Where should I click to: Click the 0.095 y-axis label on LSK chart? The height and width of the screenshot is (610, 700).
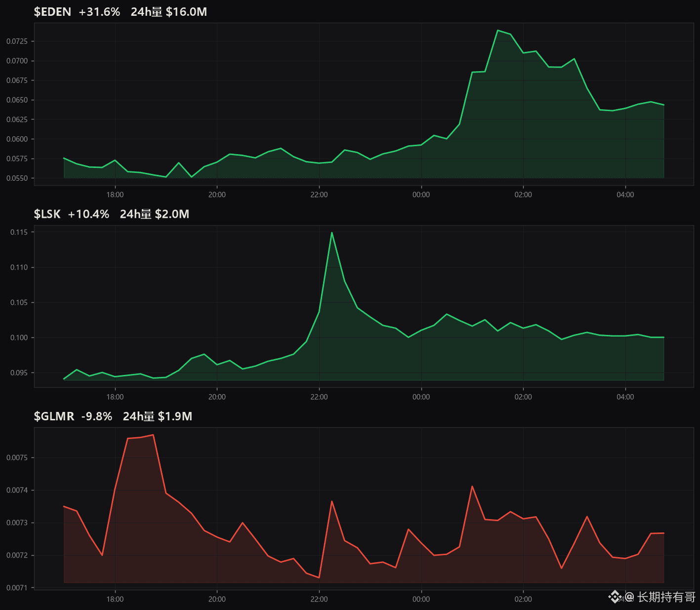tap(19, 373)
